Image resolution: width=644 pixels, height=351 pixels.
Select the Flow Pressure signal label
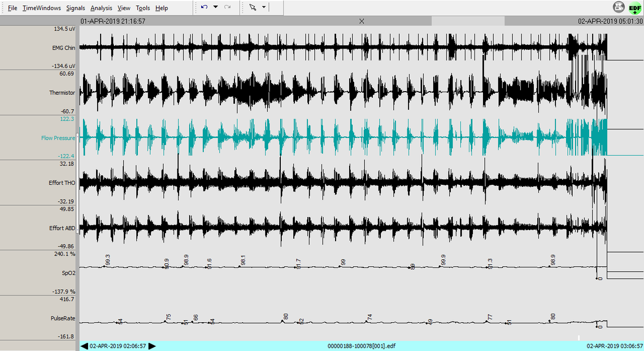click(58, 138)
